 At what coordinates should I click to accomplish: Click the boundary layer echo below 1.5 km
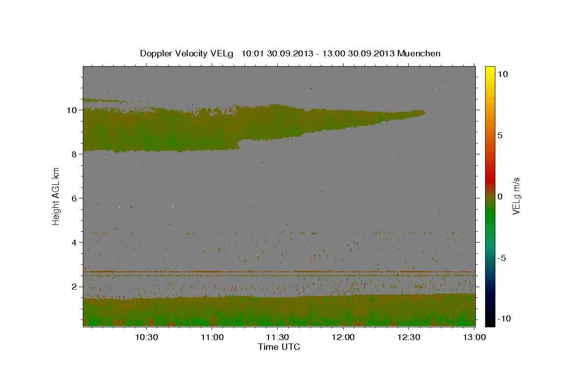coord(279,311)
